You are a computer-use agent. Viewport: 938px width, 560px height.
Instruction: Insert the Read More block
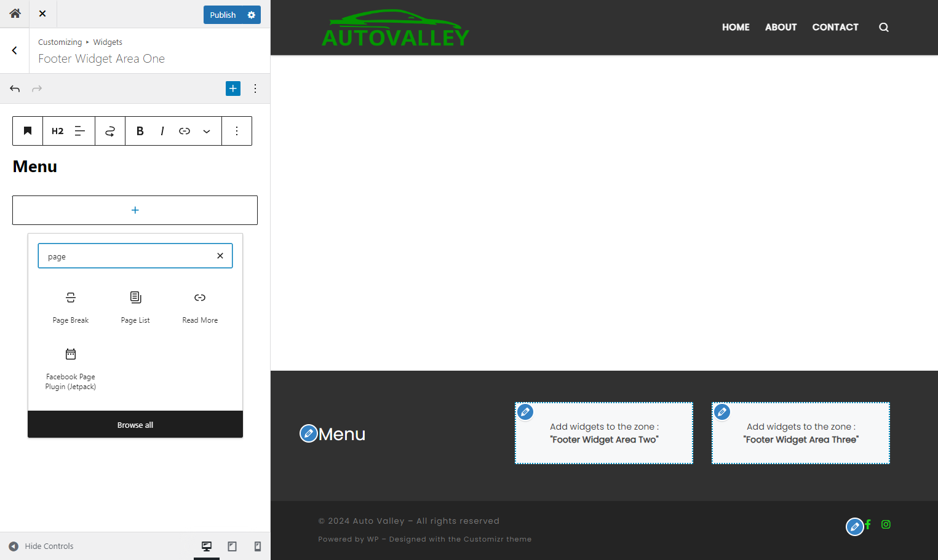pos(200,307)
